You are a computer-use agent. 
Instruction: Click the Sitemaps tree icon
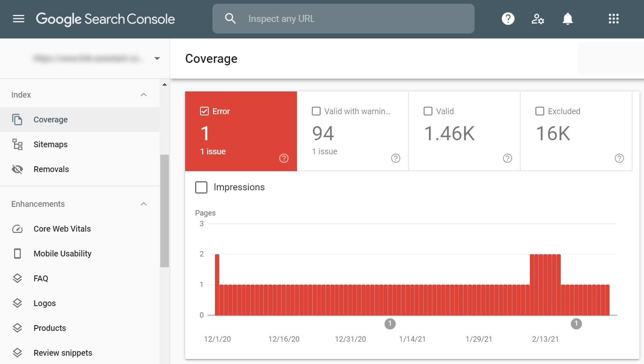click(x=17, y=144)
